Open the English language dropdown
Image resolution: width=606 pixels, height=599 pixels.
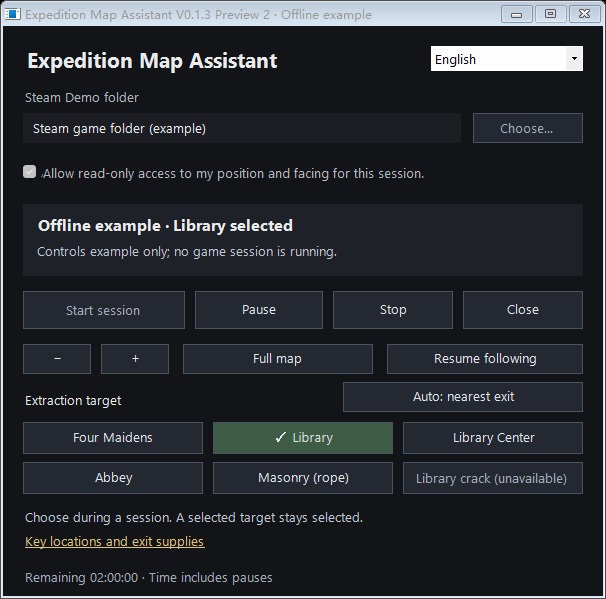tap(507, 59)
